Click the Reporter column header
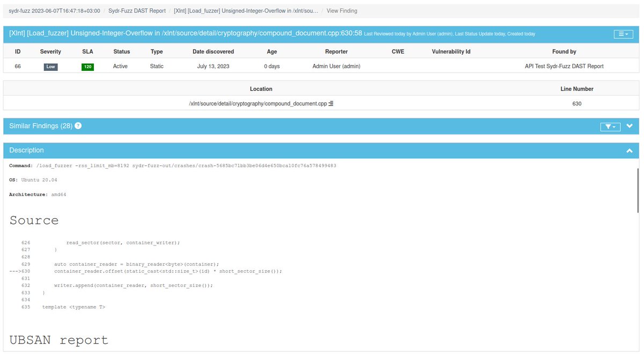This screenshot has width=644, height=355. tap(336, 52)
